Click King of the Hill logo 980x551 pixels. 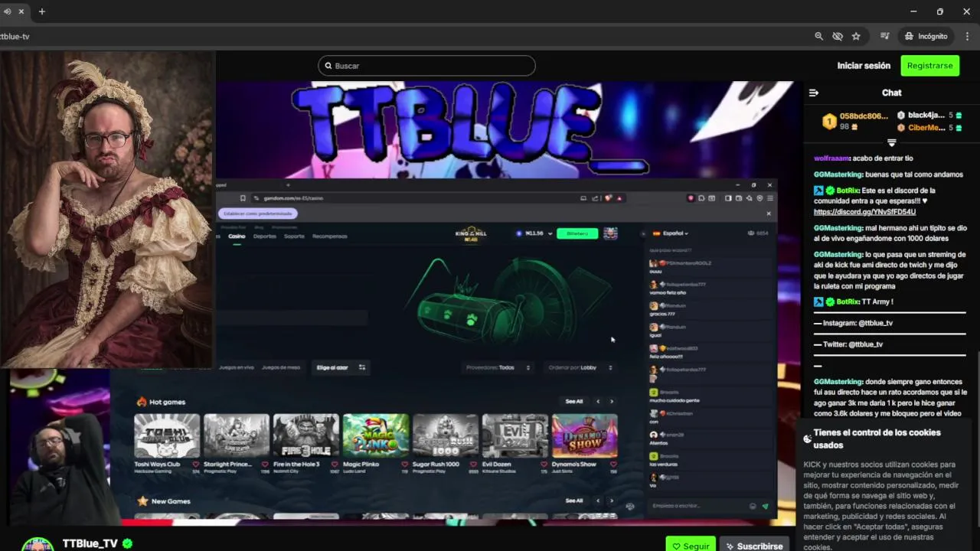tap(471, 235)
